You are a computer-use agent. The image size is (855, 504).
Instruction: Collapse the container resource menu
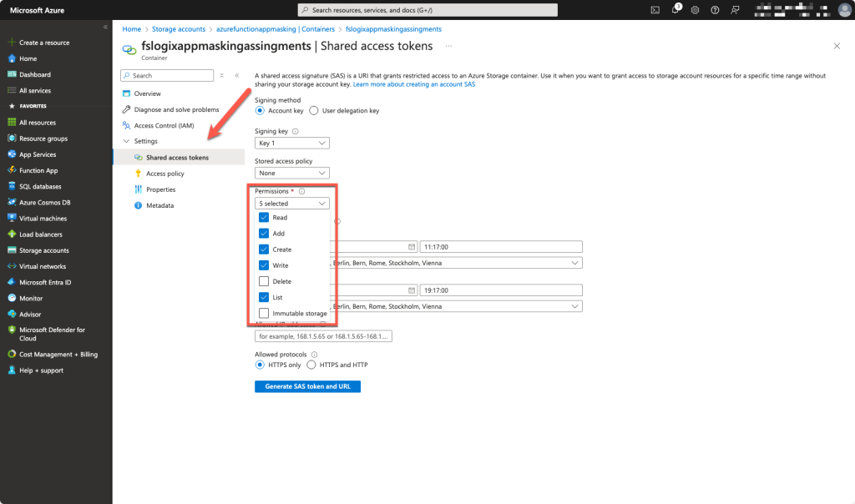(x=236, y=75)
